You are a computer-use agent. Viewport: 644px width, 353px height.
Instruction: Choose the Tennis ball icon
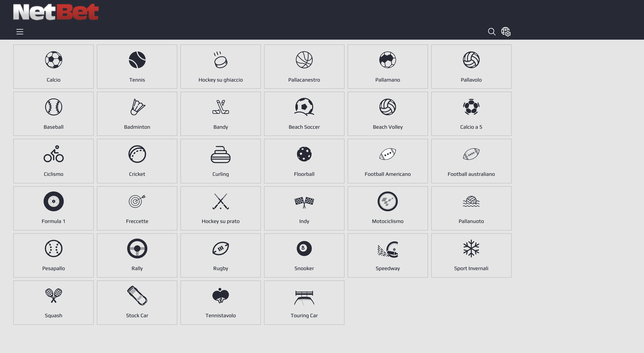(137, 60)
